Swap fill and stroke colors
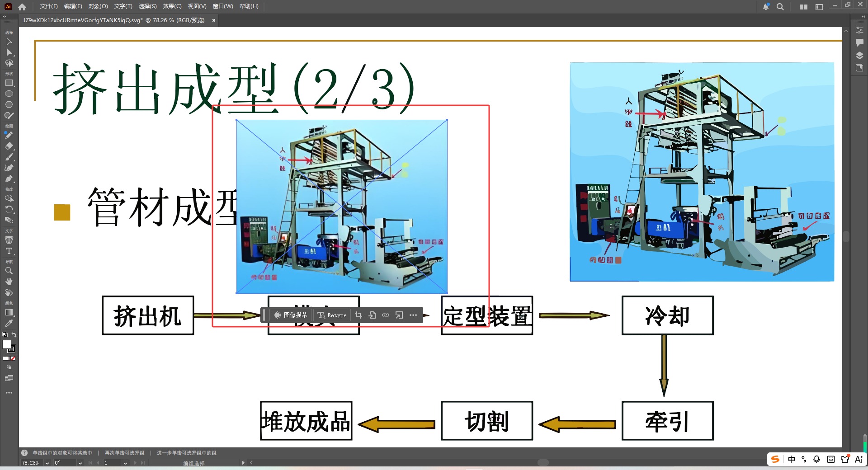 (x=14, y=334)
